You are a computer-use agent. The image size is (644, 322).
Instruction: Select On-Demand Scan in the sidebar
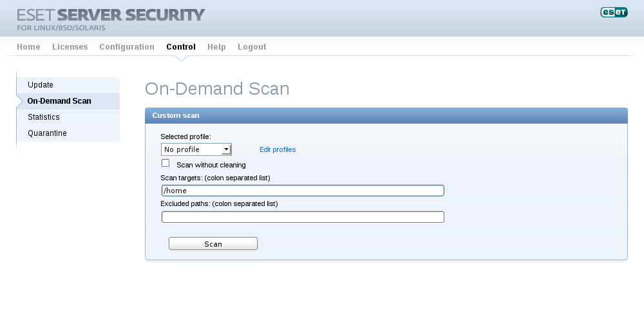pos(68,101)
